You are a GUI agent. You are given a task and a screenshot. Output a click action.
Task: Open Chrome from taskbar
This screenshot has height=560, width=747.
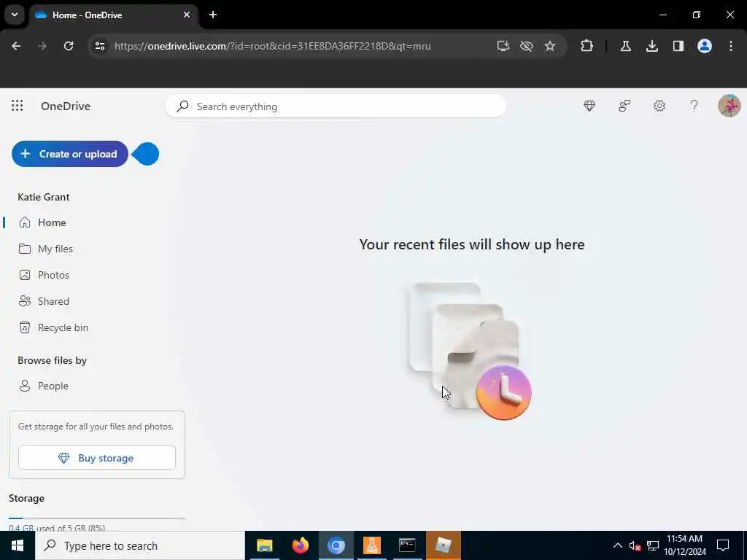(336, 545)
